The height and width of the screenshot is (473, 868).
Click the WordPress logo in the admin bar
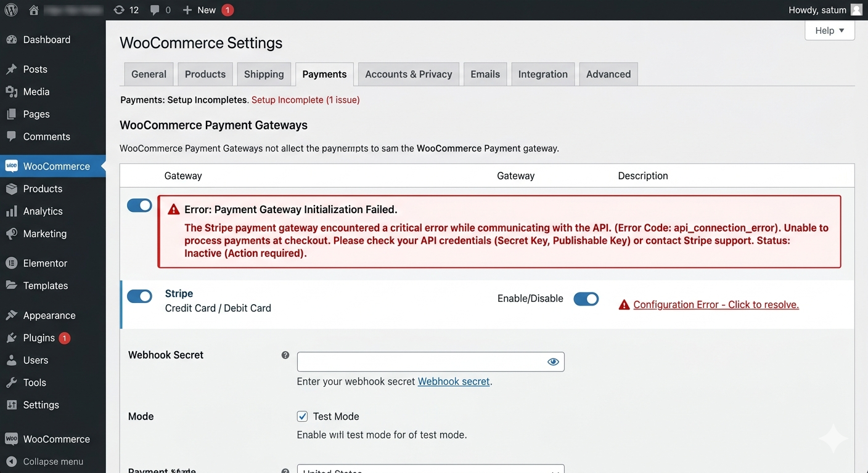point(11,10)
